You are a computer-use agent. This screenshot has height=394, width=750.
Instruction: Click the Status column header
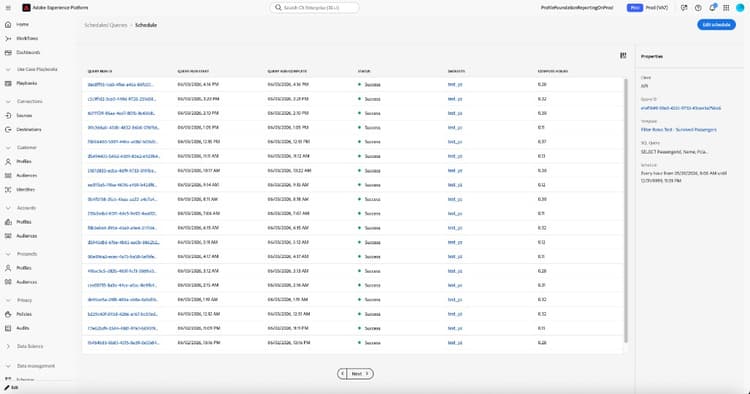tap(364, 71)
